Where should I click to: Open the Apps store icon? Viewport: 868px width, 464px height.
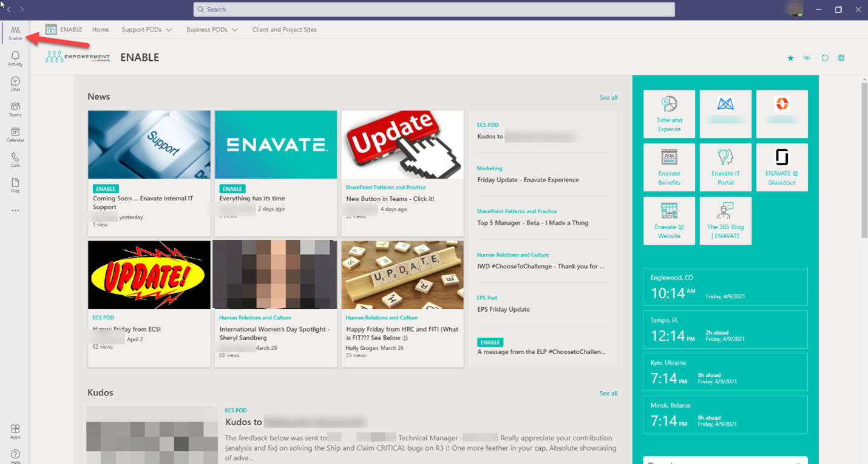point(15,431)
